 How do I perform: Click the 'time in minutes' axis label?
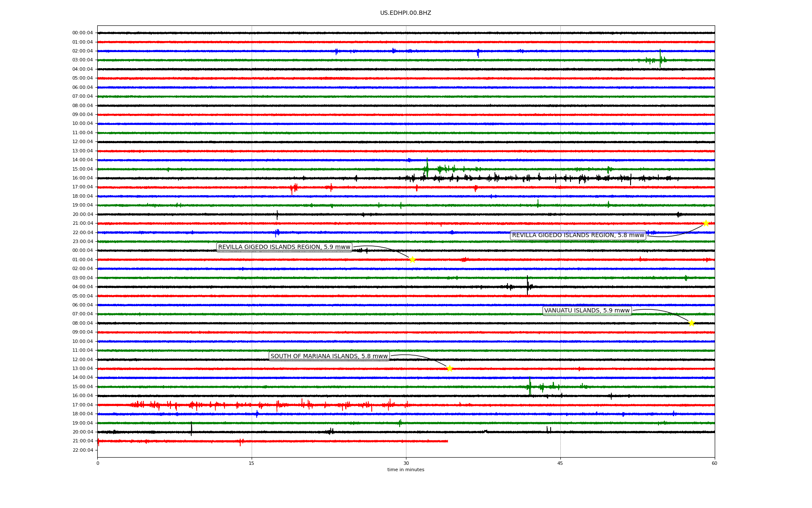coord(405,469)
